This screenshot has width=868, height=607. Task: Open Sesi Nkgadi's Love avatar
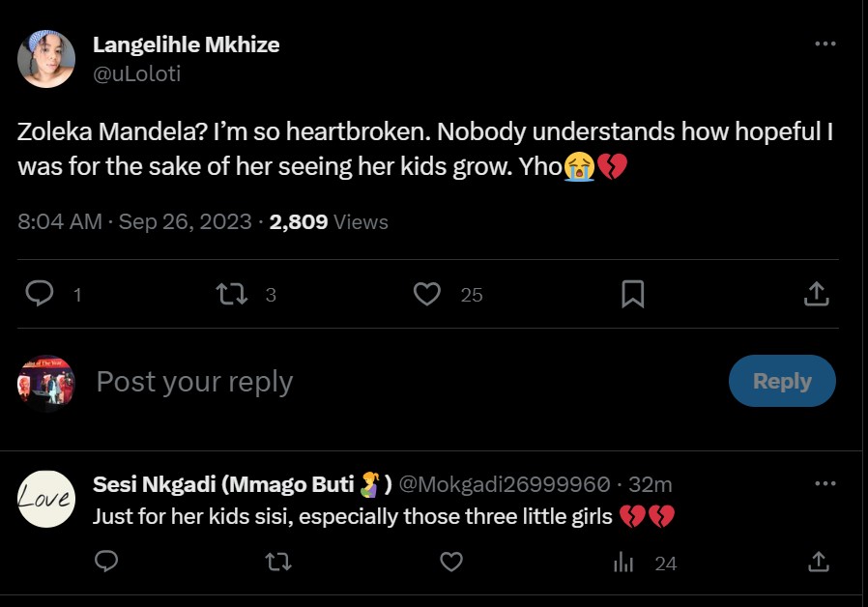pos(46,499)
